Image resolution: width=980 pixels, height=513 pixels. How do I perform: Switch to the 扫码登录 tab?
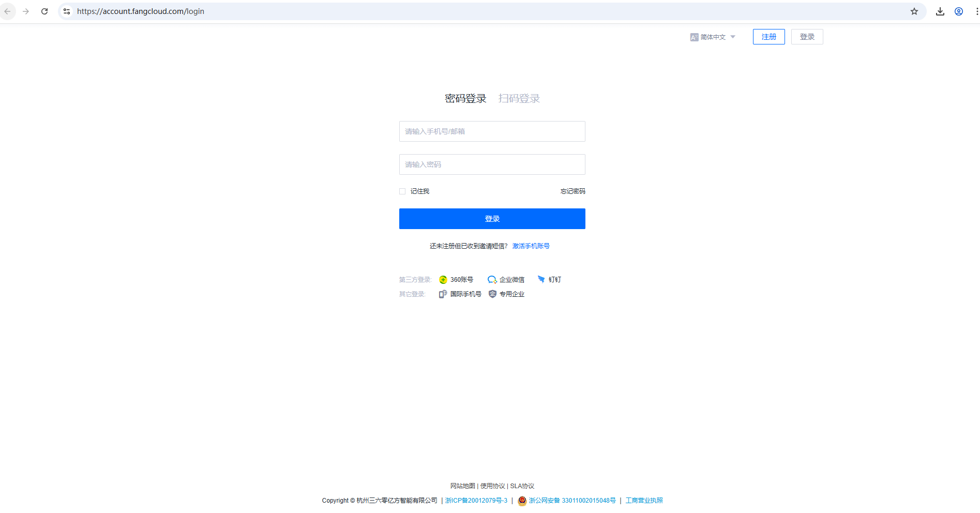519,98
